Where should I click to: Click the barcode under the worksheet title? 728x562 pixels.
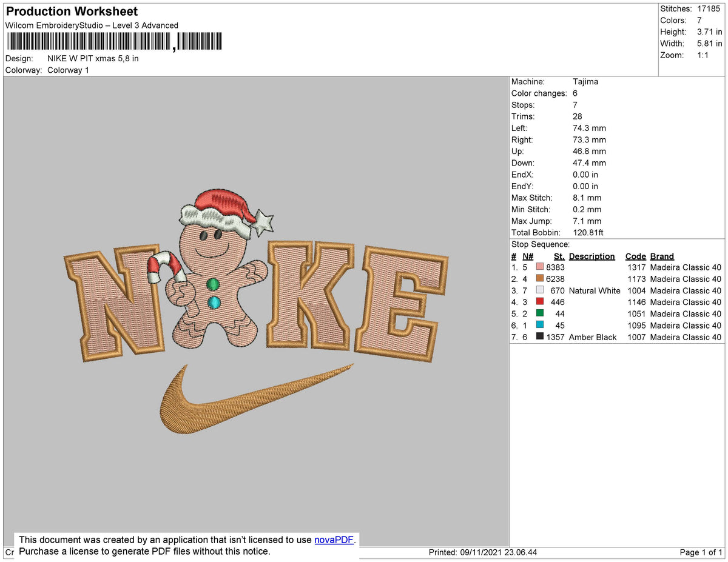(114, 42)
